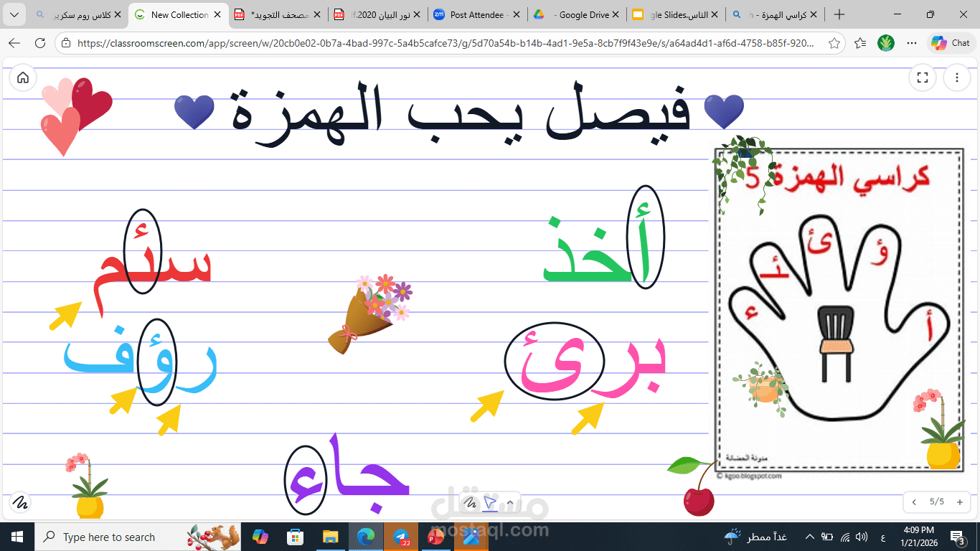The width and height of the screenshot is (980, 551).
Task: Add a new screen with plus button
Action: [960, 501]
